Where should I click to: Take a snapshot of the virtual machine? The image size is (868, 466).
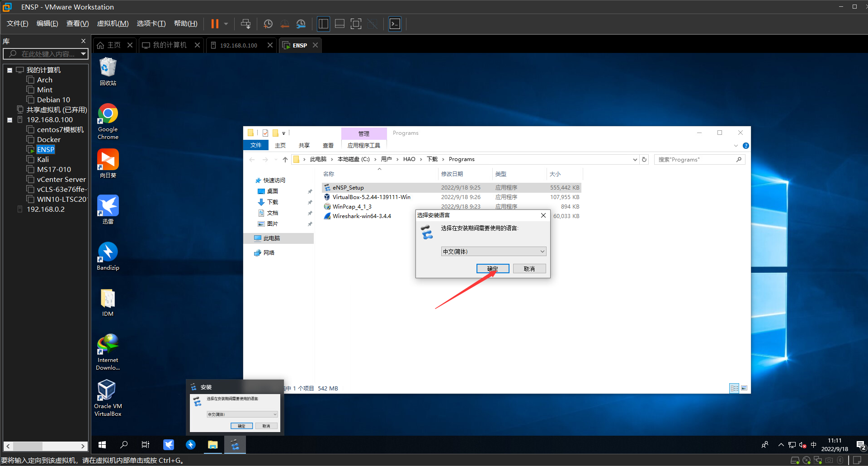click(268, 24)
